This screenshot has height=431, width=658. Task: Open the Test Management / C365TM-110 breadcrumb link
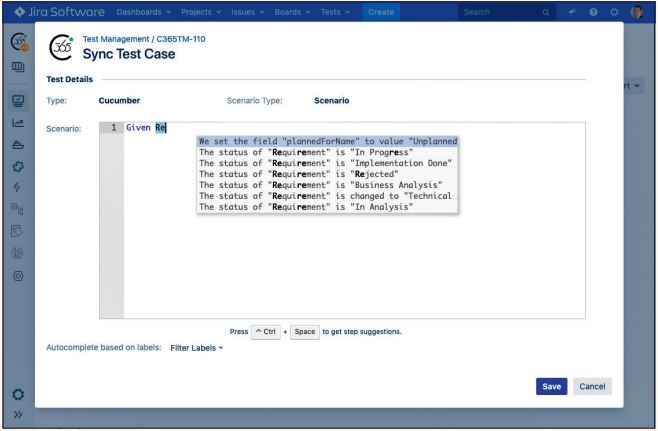click(x=150, y=38)
